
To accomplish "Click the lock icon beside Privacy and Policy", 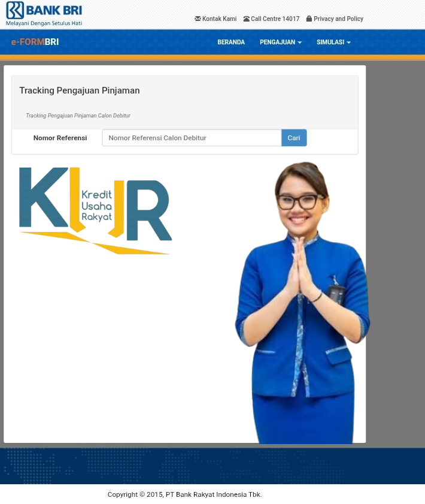I will click(x=309, y=19).
